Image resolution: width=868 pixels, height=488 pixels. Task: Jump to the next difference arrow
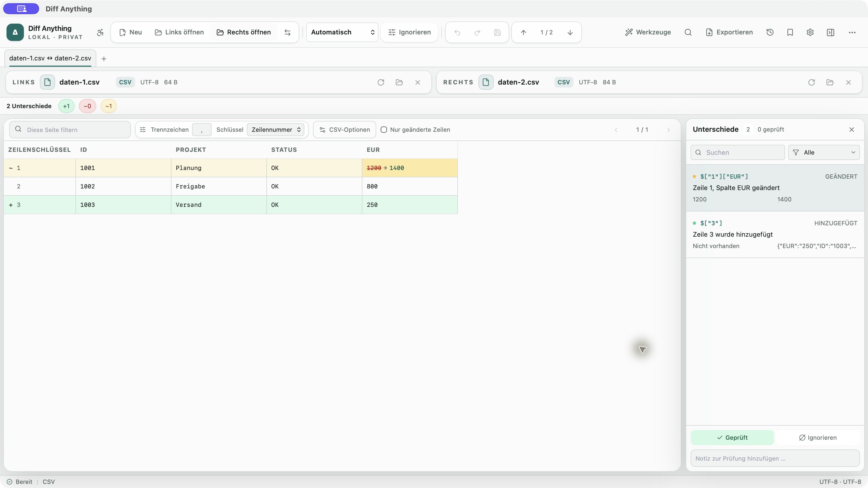pyautogui.click(x=570, y=32)
